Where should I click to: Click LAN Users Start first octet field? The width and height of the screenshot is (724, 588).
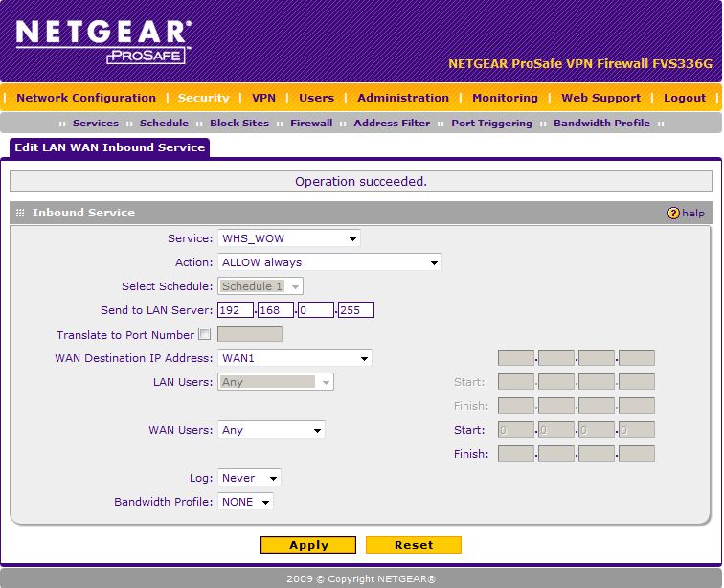516,382
